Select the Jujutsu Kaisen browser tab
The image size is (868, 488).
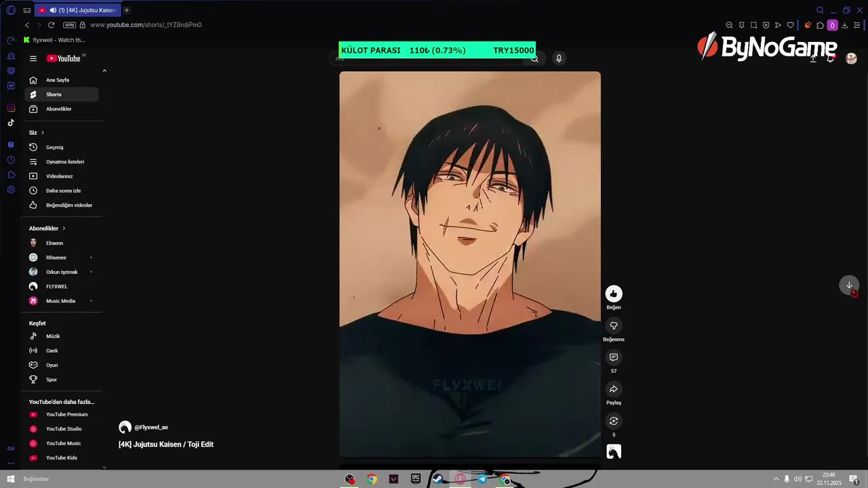pyautogui.click(x=77, y=10)
